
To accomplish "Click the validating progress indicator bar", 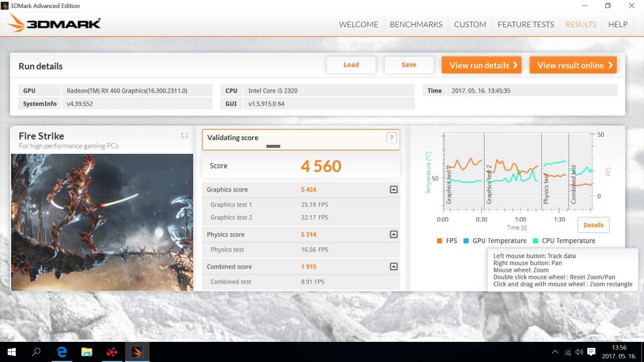I will tap(273, 146).
